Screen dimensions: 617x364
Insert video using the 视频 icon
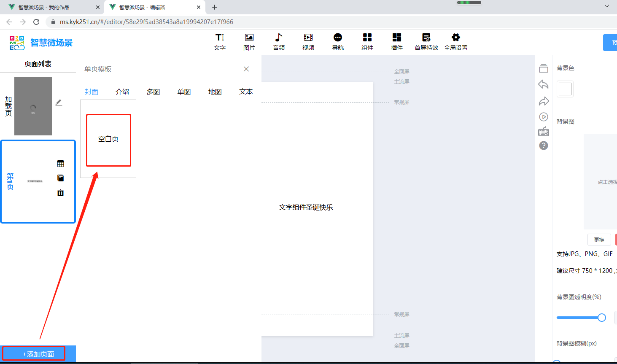[308, 42]
